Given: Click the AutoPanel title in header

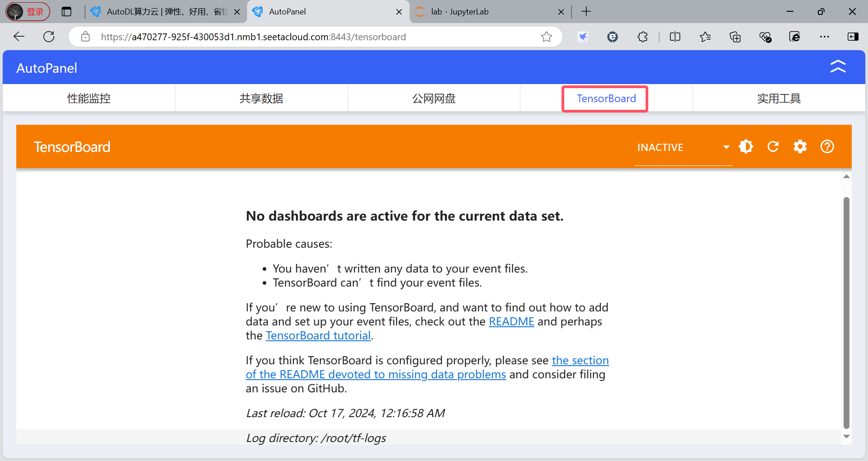Looking at the screenshot, I should coord(47,68).
